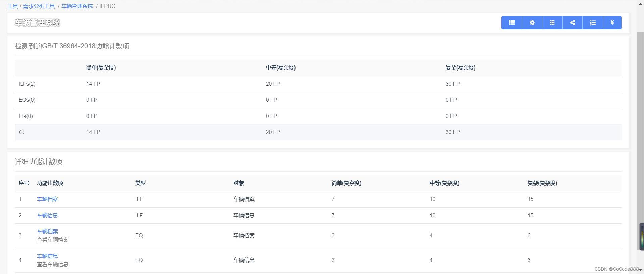This screenshot has width=644, height=274.
Task: Click value 15 in row 1
Action: 530,199
